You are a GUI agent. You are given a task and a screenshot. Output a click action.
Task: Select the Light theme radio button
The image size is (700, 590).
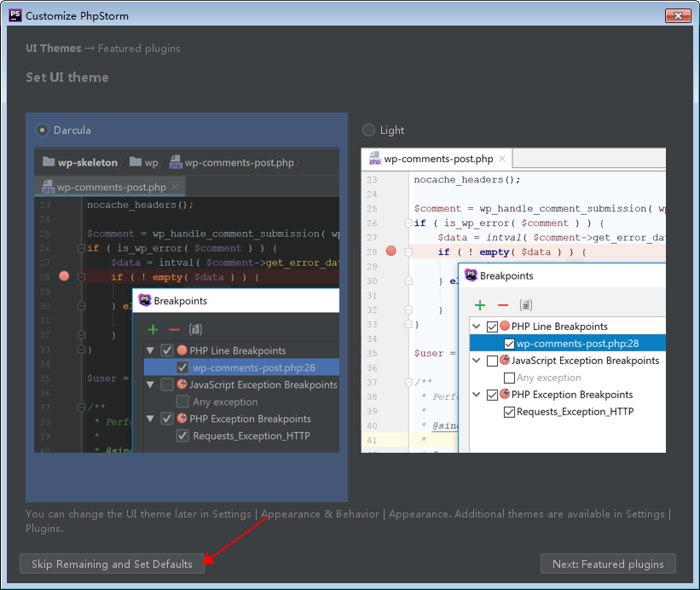[368, 130]
